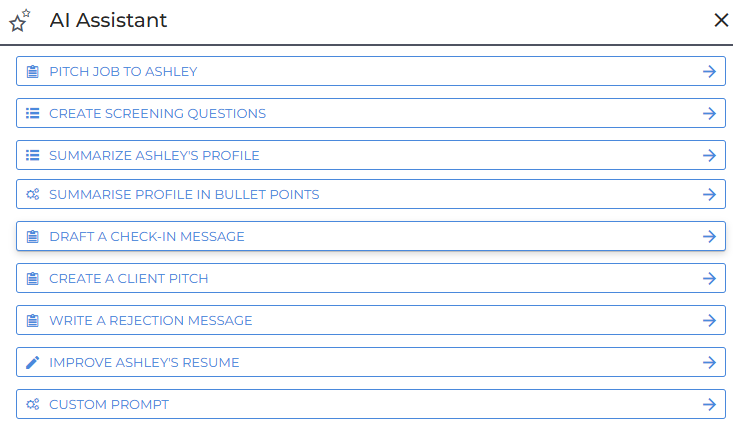Click arrow on Create a Client Pitch row

click(x=709, y=278)
